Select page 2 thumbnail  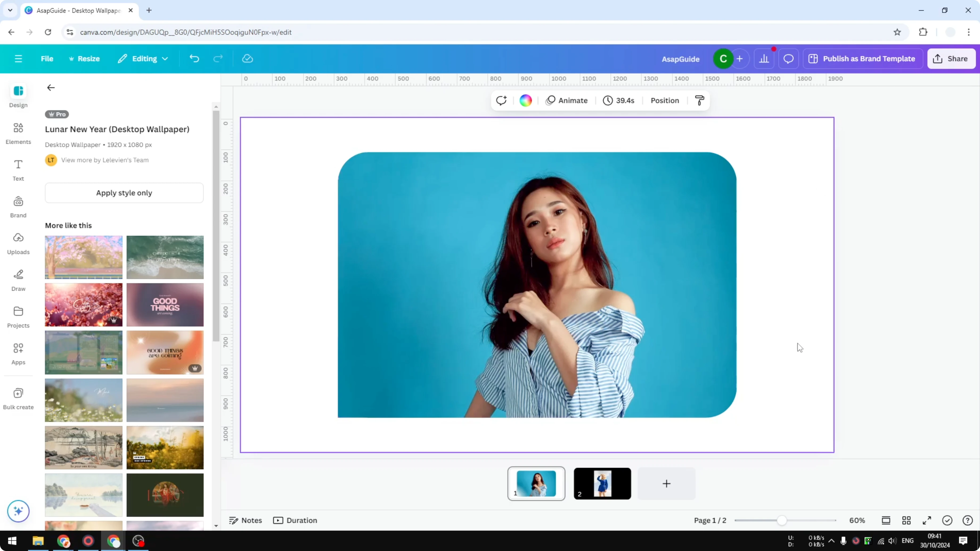coord(602,483)
